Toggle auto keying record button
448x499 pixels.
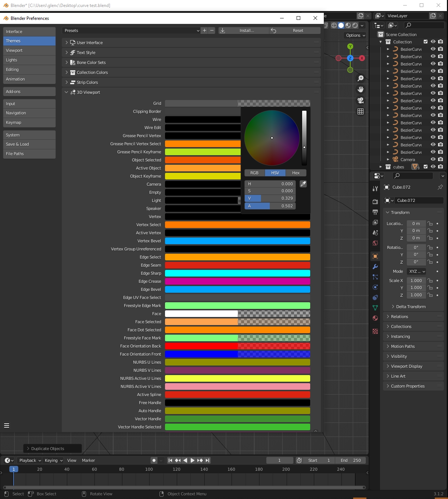coord(154,460)
